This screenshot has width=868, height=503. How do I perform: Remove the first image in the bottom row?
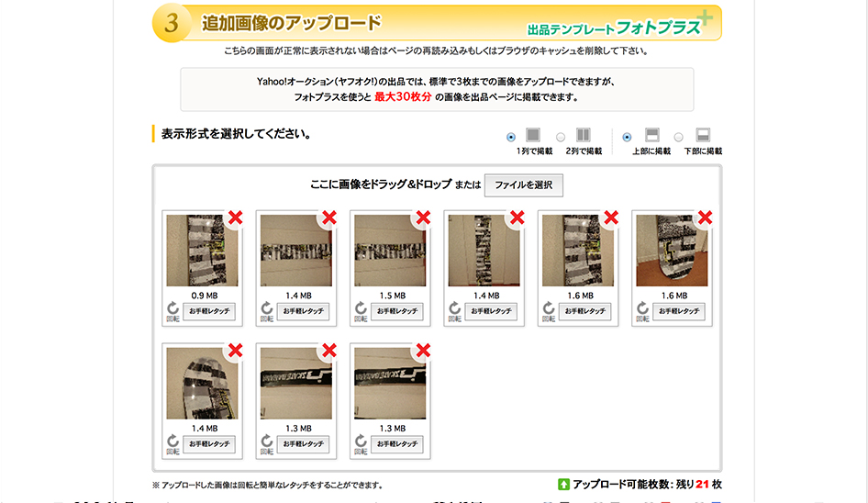pos(235,350)
